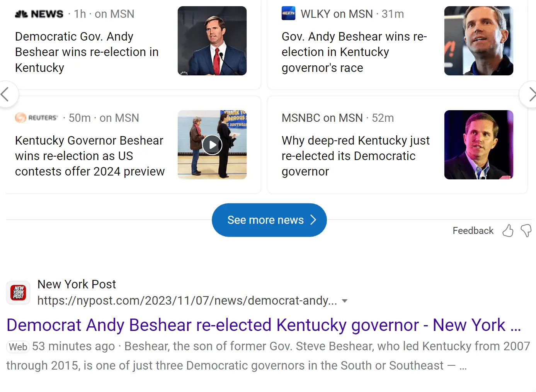
Task: Click the NBC News logo
Action: 39,14
